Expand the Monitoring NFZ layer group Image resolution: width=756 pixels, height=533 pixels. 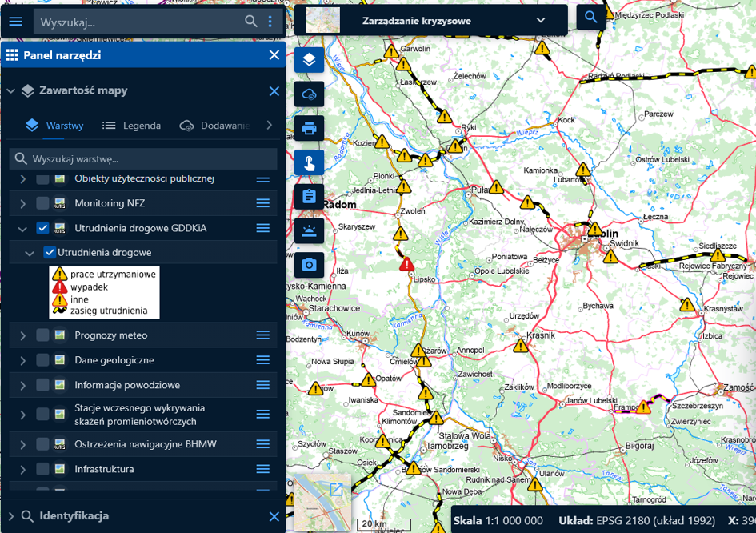pyautogui.click(x=22, y=203)
